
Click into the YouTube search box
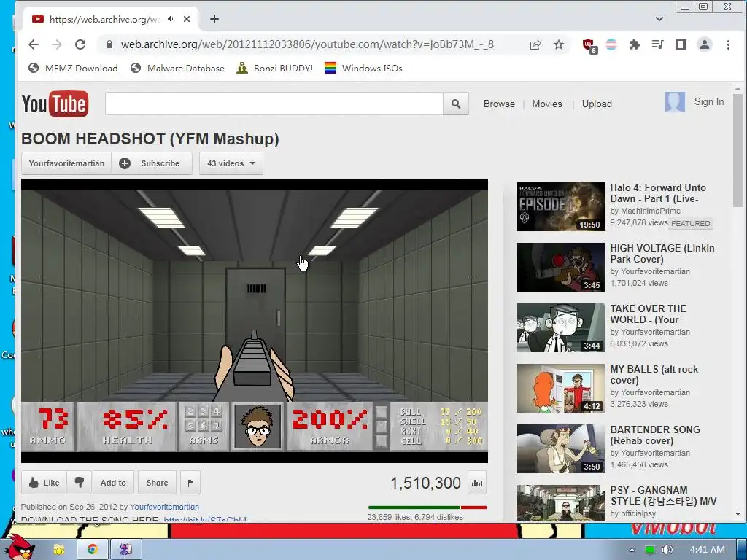point(274,104)
